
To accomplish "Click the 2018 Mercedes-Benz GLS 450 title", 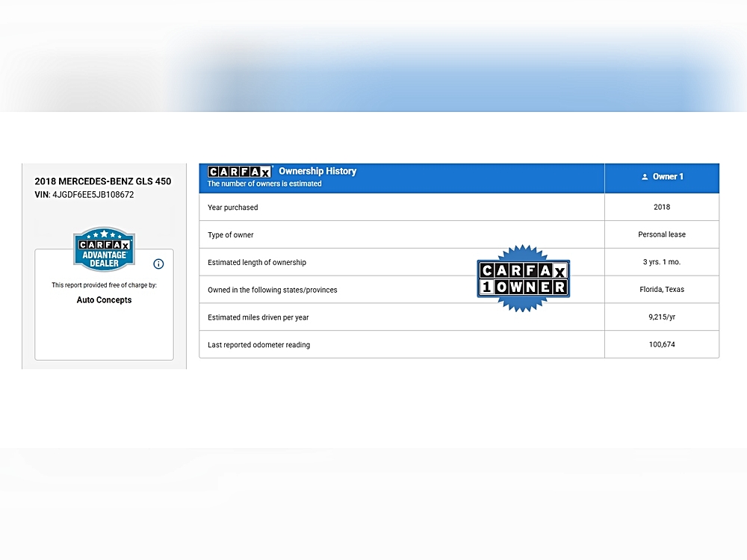I will pyautogui.click(x=103, y=181).
